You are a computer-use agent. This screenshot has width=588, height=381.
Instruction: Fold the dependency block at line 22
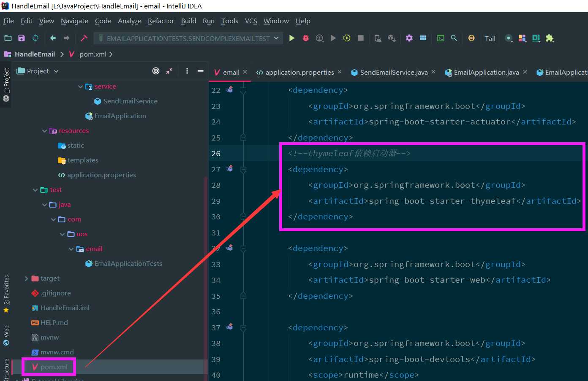(x=243, y=90)
